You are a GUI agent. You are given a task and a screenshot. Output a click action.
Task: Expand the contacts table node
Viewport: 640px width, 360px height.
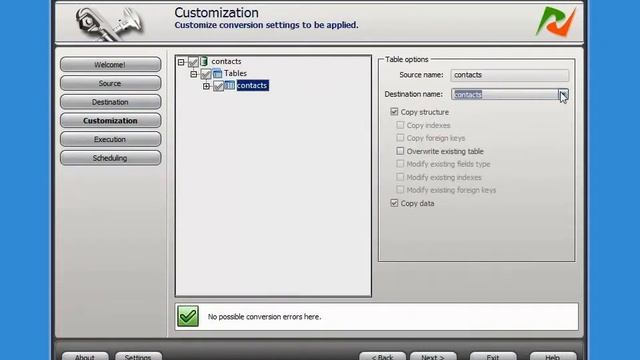coord(206,86)
